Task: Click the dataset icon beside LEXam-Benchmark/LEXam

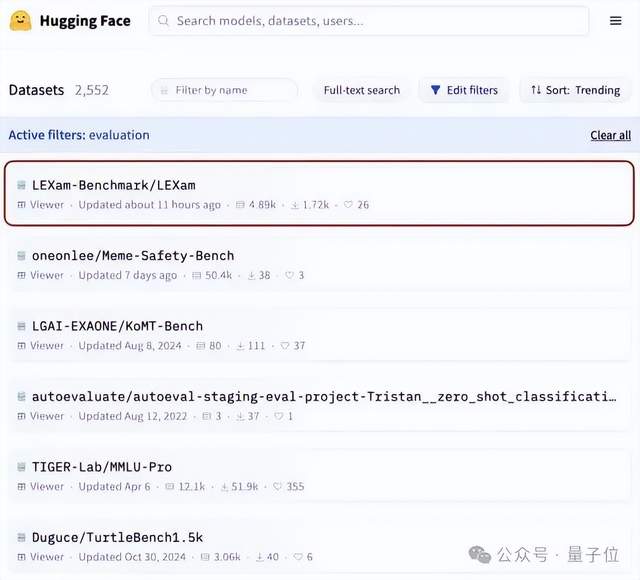Action: point(21,185)
